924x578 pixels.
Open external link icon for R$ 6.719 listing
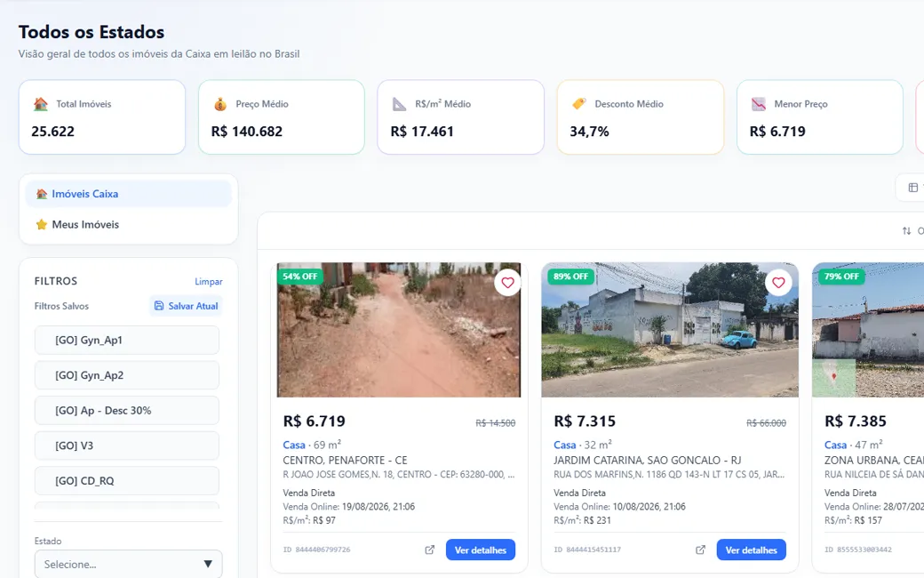(x=430, y=550)
